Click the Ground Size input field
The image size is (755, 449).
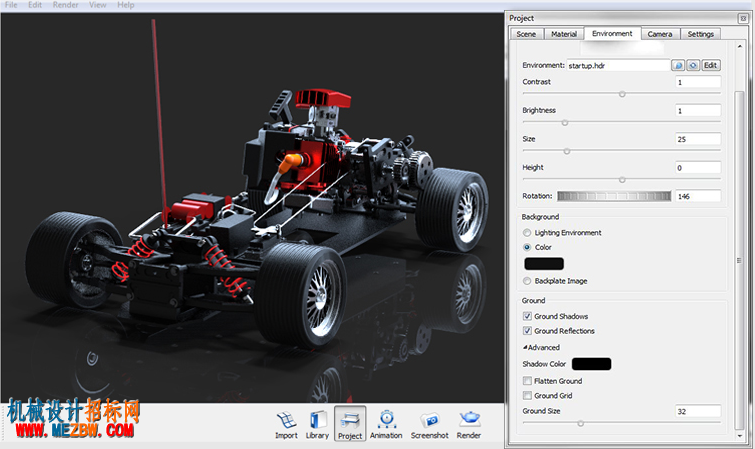698,411
